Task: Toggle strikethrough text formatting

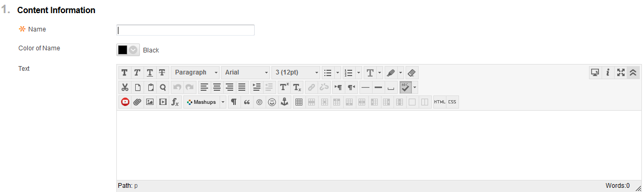Action: pyautogui.click(x=162, y=72)
